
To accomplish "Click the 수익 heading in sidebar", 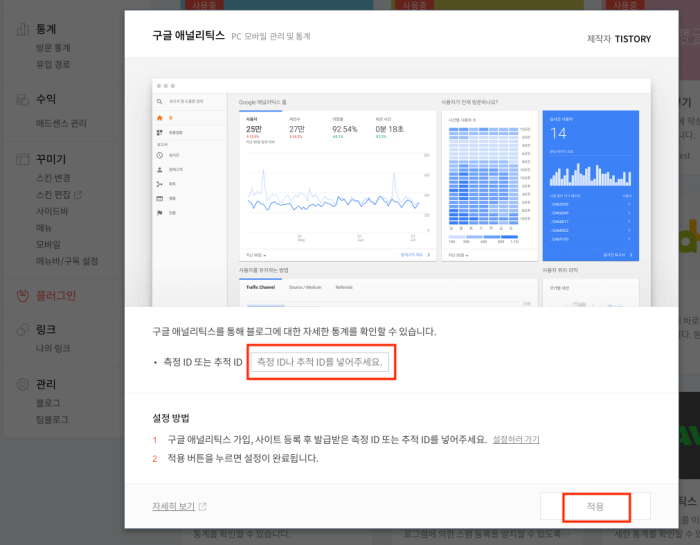I will [46, 99].
